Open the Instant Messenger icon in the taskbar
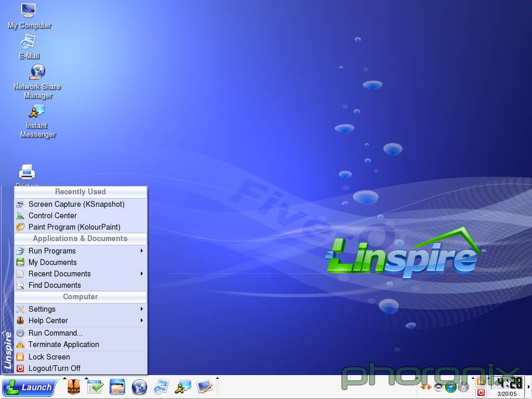This screenshot has height=399, width=532. pyautogui.click(x=183, y=387)
